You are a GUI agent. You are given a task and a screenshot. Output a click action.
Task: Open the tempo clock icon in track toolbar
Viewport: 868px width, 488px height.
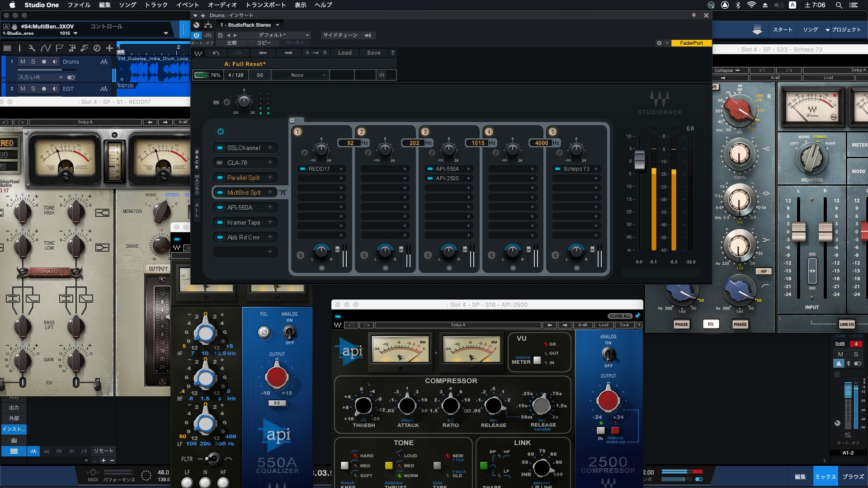click(x=97, y=48)
